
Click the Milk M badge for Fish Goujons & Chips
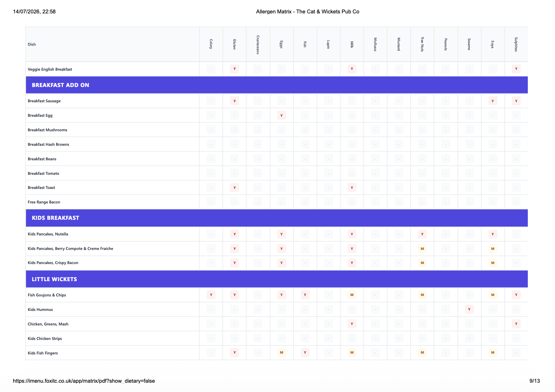click(x=352, y=295)
